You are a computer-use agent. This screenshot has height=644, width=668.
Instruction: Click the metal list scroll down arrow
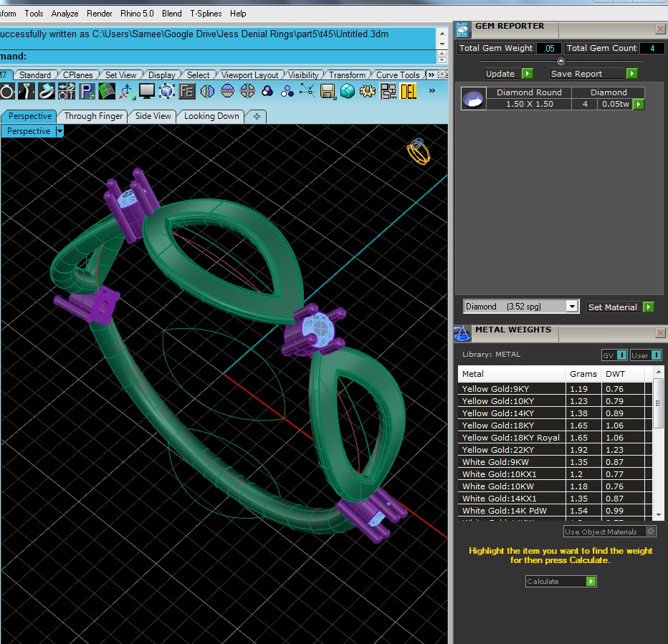[x=659, y=514]
